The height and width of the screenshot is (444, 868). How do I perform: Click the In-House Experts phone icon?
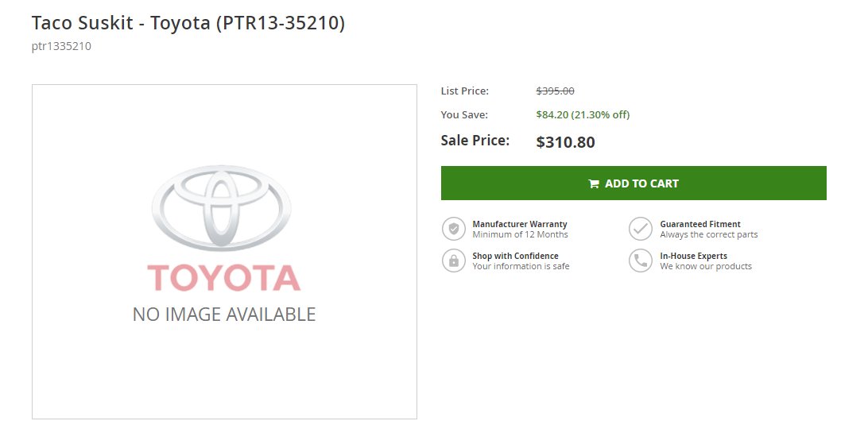641,261
